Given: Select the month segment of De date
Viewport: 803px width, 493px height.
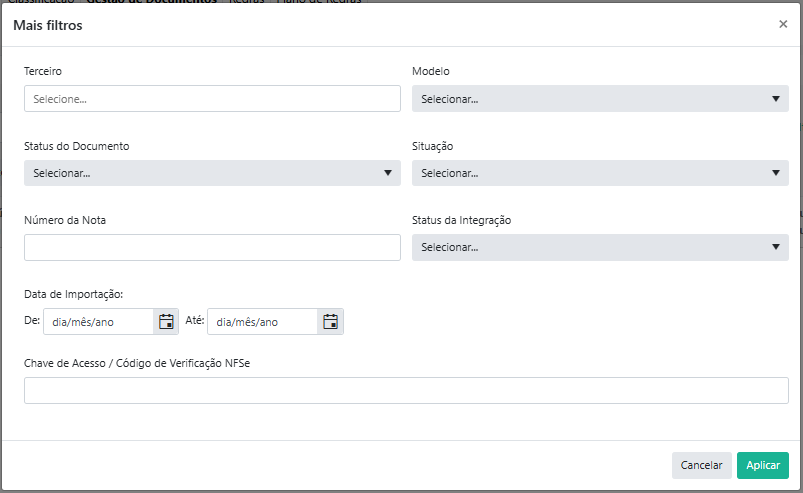Looking at the screenshot, I should tap(83, 322).
